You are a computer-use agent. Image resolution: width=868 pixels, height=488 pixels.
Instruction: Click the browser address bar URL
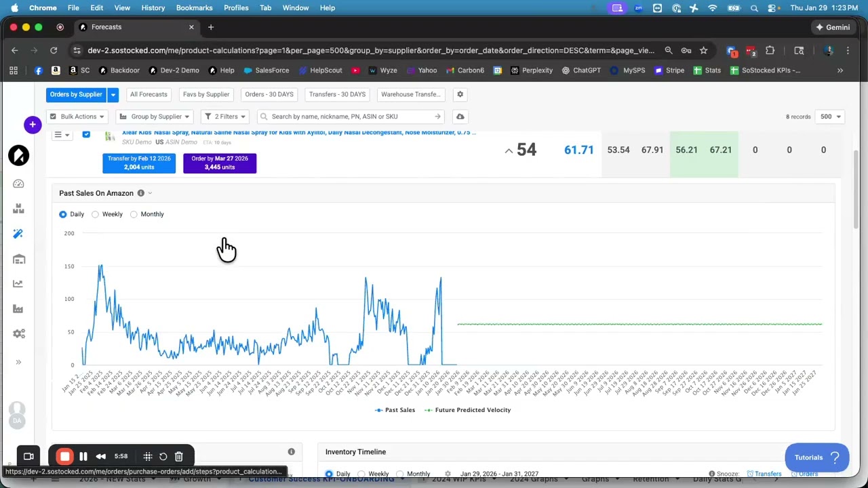click(371, 50)
